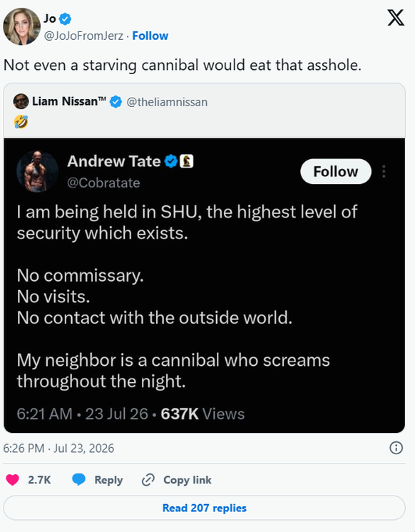Viewport: 415px width, 532px height.
Task: Click Jo's blue verified badge
Action: [x=65, y=19]
